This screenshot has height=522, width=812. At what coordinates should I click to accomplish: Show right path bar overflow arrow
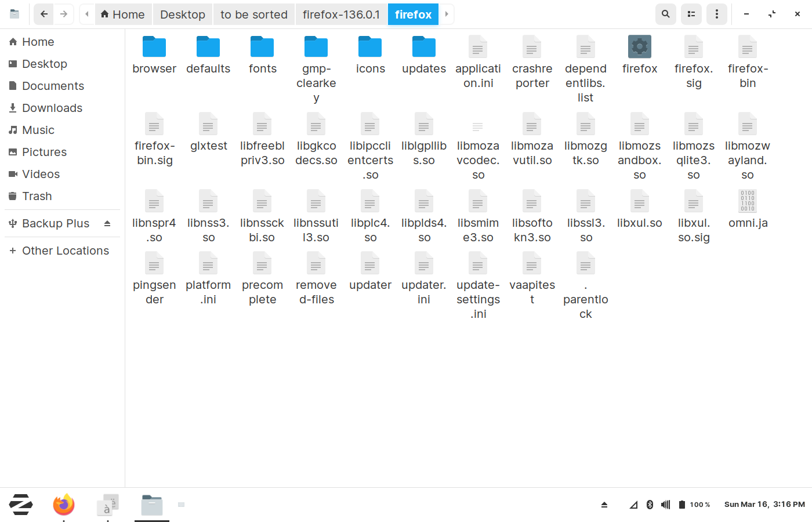coord(447,14)
